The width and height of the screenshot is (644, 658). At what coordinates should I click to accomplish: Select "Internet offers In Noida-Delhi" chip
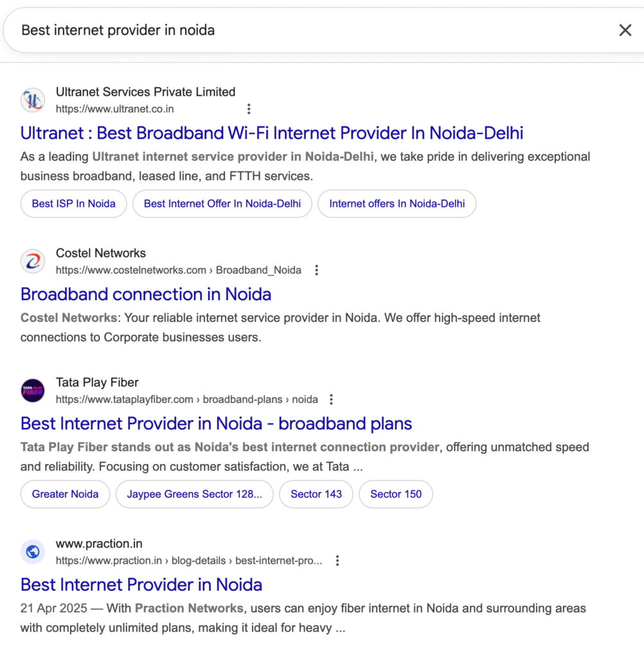point(397,204)
